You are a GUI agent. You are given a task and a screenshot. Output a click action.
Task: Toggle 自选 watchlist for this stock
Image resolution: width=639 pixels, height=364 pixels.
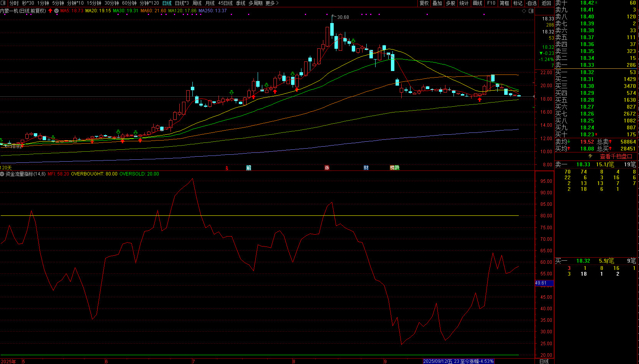point(531,3)
